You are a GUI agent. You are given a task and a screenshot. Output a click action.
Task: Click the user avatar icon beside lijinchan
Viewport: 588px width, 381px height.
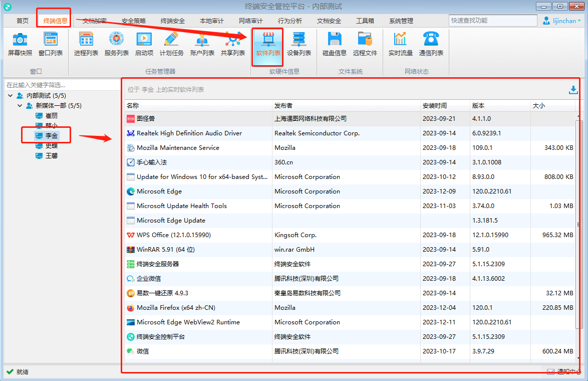click(546, 21)
